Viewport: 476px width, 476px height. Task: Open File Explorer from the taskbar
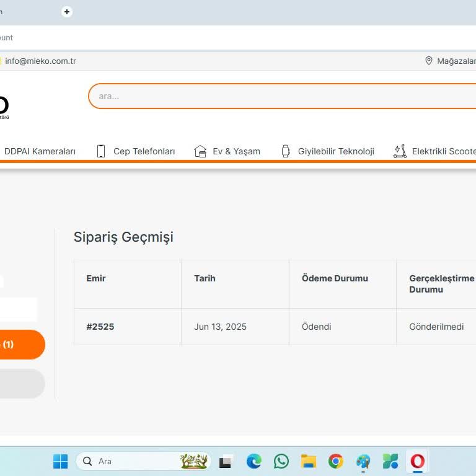[309, 461]
